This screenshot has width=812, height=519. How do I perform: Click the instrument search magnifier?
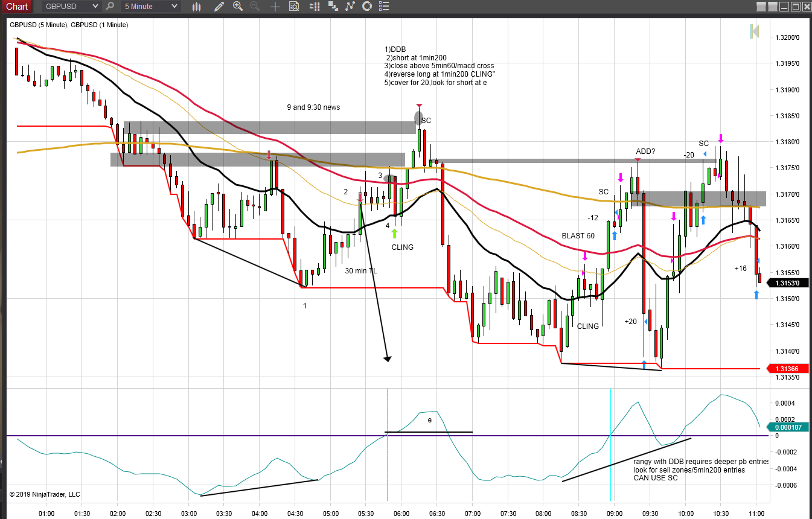tap(110, 7)
